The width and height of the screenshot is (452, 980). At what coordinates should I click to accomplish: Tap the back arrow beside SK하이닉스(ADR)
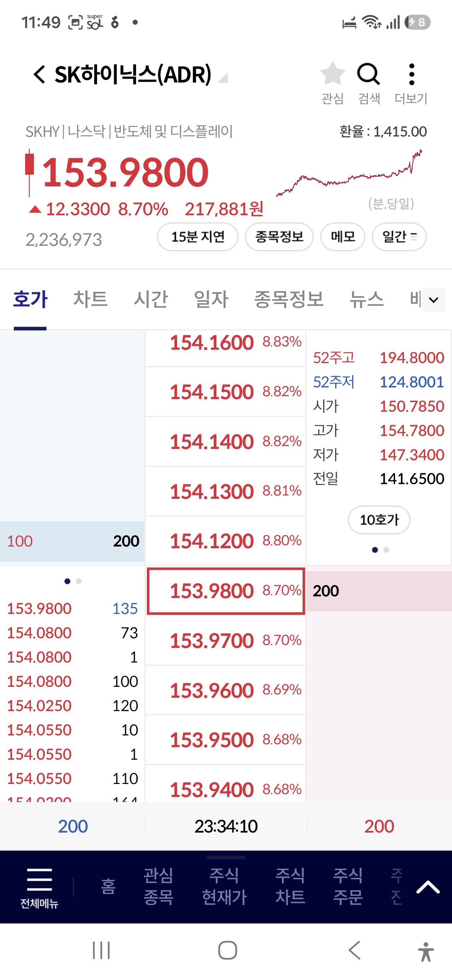(39, 75)
